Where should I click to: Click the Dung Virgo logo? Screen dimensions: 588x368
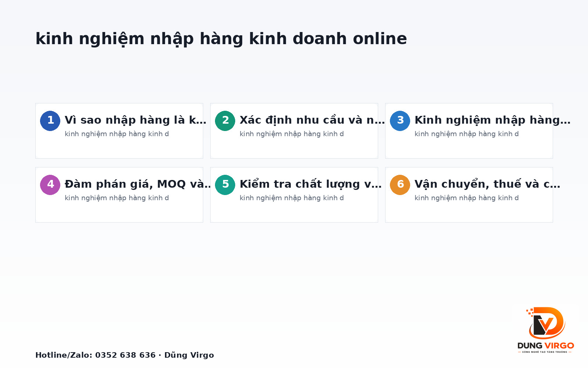coord(546,330)
